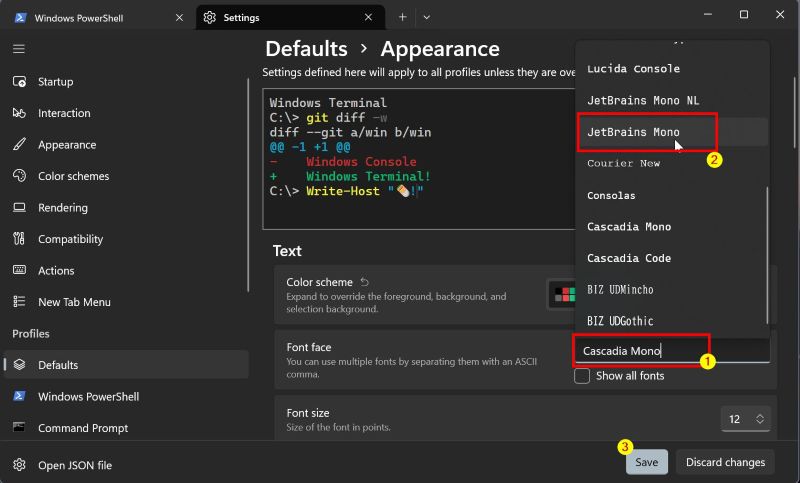Open the new tab dropdown chevron

[427, 17]
